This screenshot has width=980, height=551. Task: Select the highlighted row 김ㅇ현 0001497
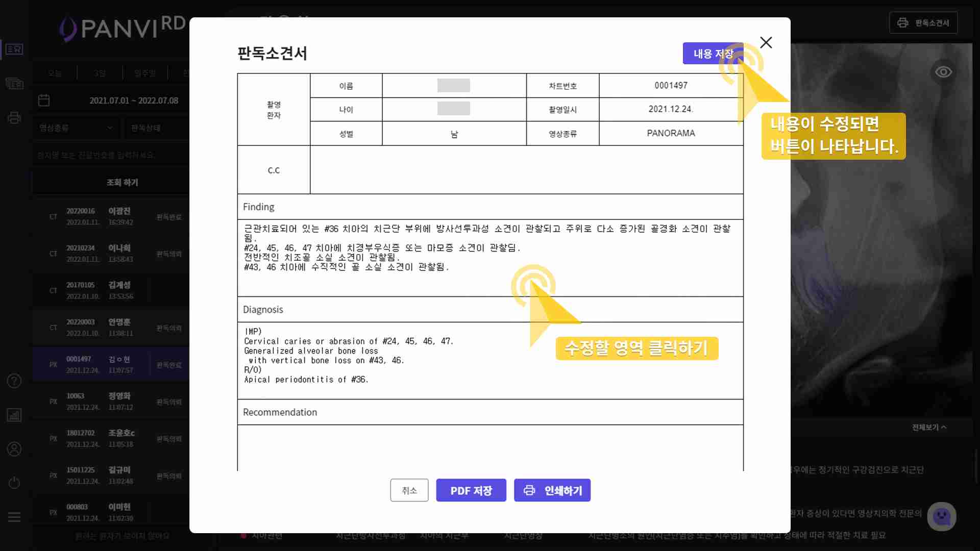click(111, 364)
